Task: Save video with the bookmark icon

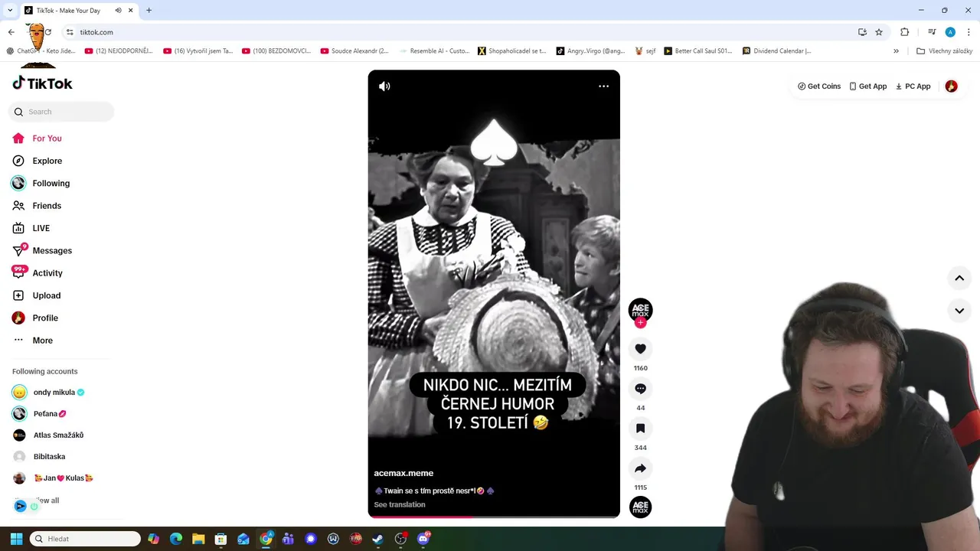Action: [x=641, y=429]
